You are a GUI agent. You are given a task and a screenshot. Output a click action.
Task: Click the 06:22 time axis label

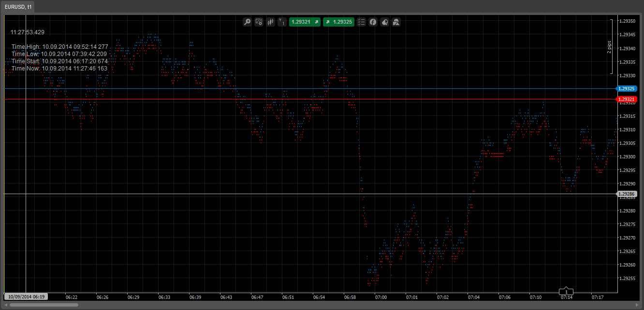72,297
